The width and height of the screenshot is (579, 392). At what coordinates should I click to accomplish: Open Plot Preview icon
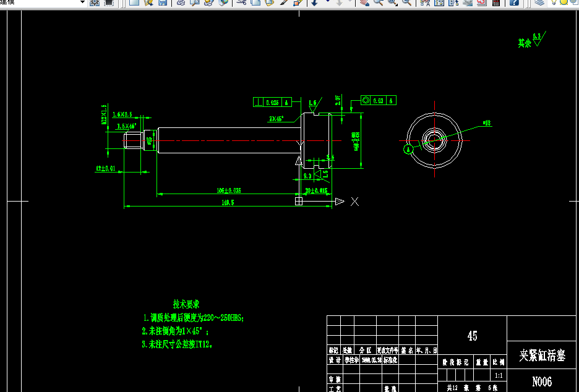tap(195, 2)
